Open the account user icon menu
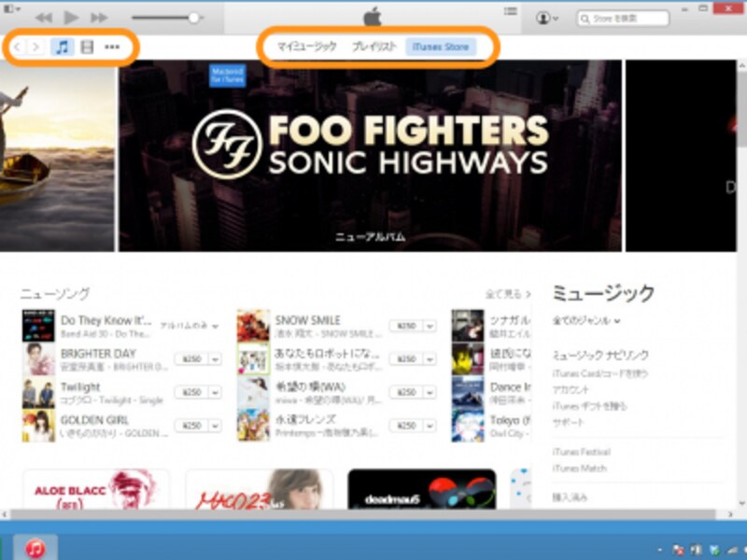 [546, 18]
